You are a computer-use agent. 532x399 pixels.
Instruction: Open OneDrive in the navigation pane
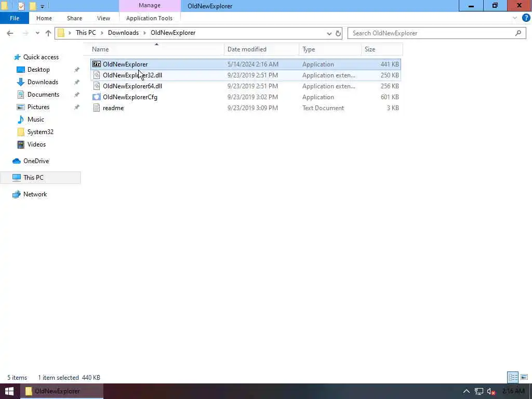pos(36,161)
